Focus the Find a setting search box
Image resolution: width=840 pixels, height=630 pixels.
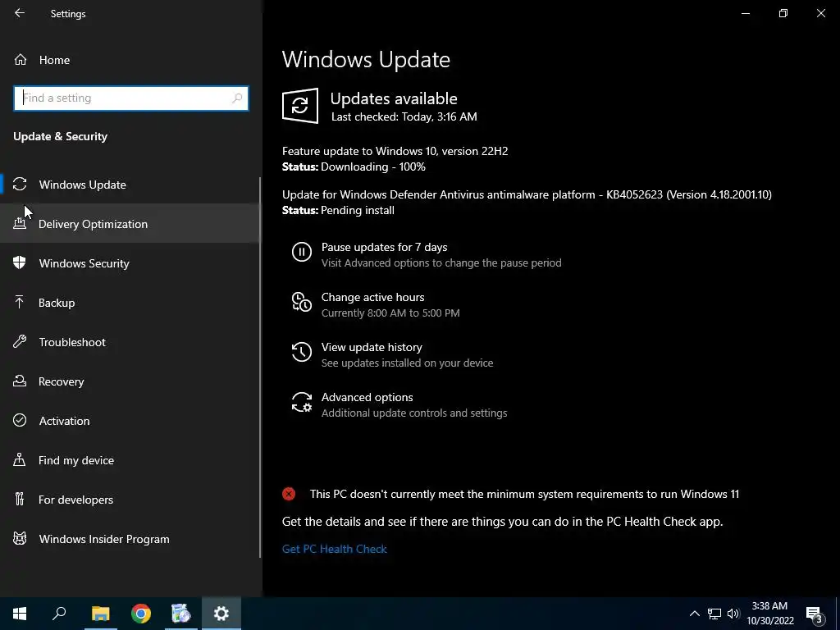pyautogui.click(x=131, y=98)
